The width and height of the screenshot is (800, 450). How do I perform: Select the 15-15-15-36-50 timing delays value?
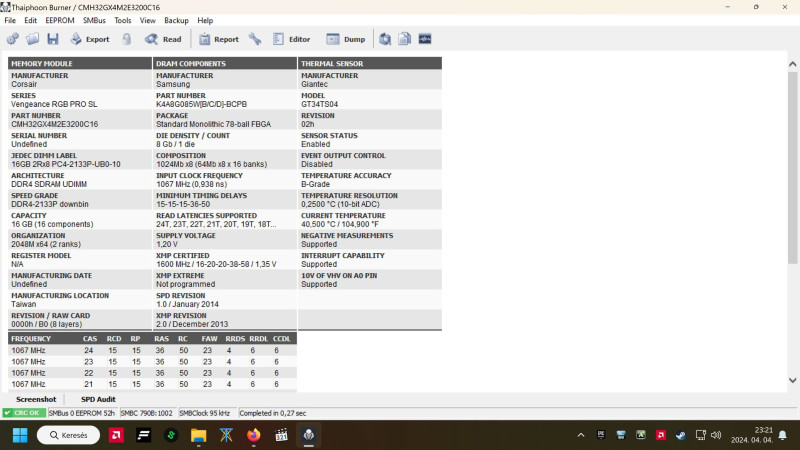coord(183,204)
